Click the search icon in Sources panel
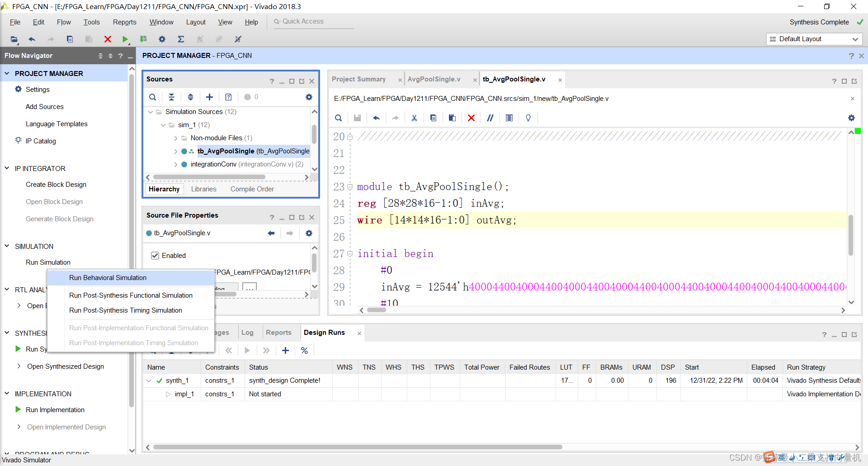Image resolution: width=868 pixels, height=466 pixels. pos(153,97)
